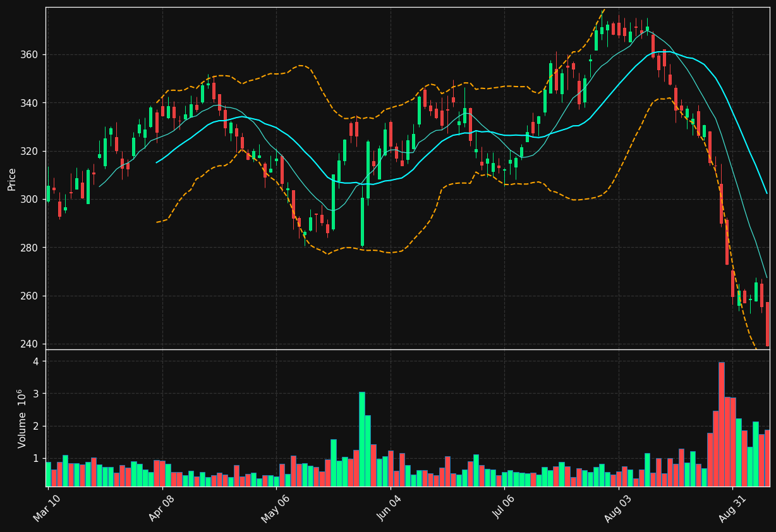Click the 300 price axis label
The width and height of the screenshot is (776, 532).
pos(30,200)
